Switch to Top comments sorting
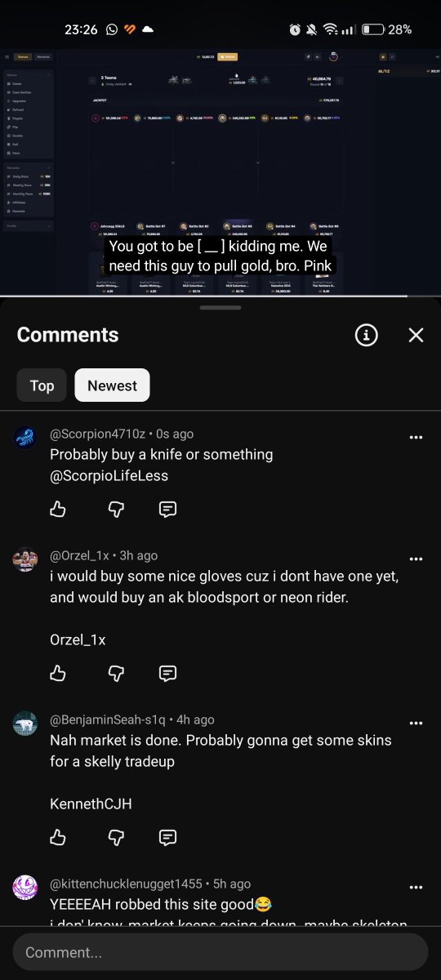 (x=42, y=385)
